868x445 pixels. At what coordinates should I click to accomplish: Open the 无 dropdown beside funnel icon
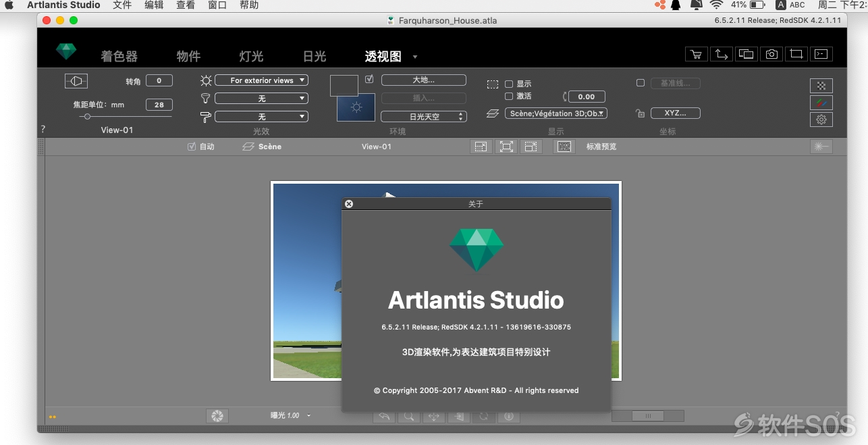[x=261, y=99]
